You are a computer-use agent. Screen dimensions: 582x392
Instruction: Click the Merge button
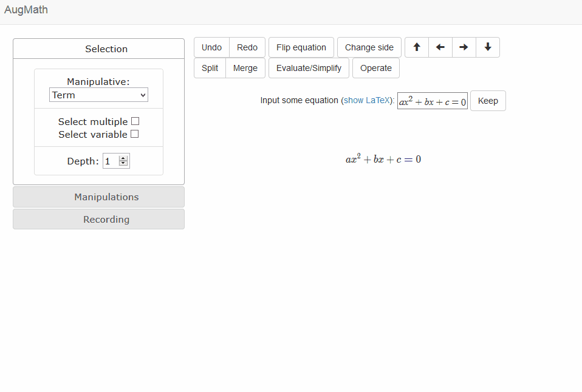245,68
